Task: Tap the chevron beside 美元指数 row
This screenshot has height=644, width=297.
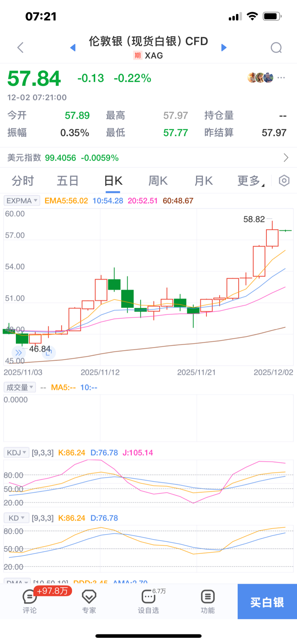Action: coord(286,158)
